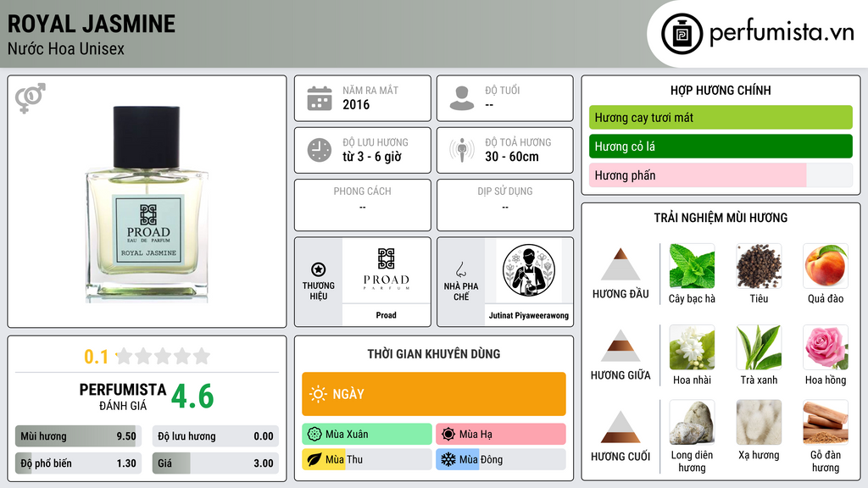
Task: Click the nose icon above Nhà pha chế
Action: tap(460, 269)
